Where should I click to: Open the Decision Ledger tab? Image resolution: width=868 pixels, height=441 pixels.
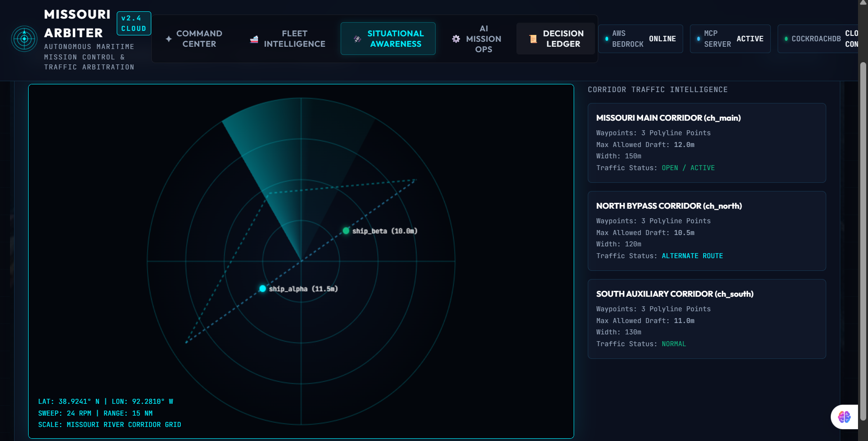pos(556,39)
